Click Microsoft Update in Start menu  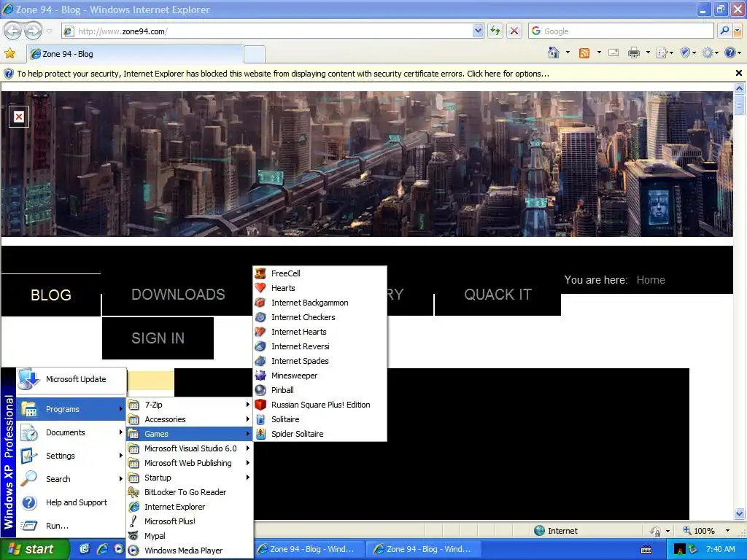pos(71,379)
